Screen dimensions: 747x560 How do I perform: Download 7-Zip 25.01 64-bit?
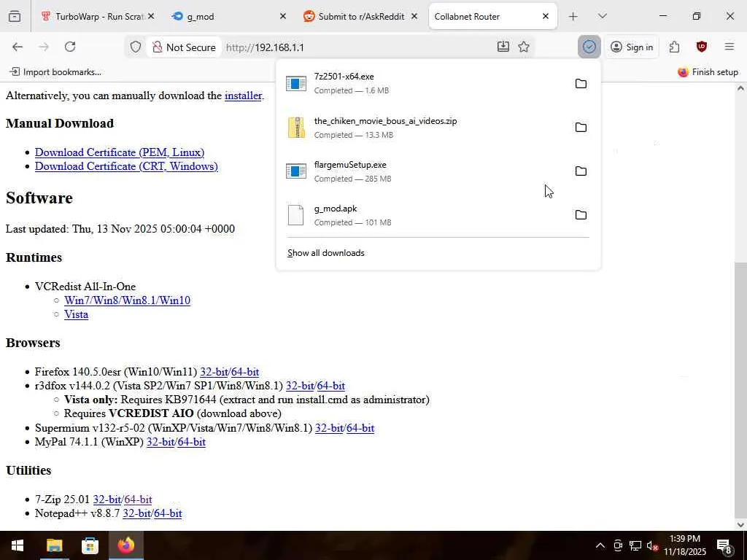point(138,499)
